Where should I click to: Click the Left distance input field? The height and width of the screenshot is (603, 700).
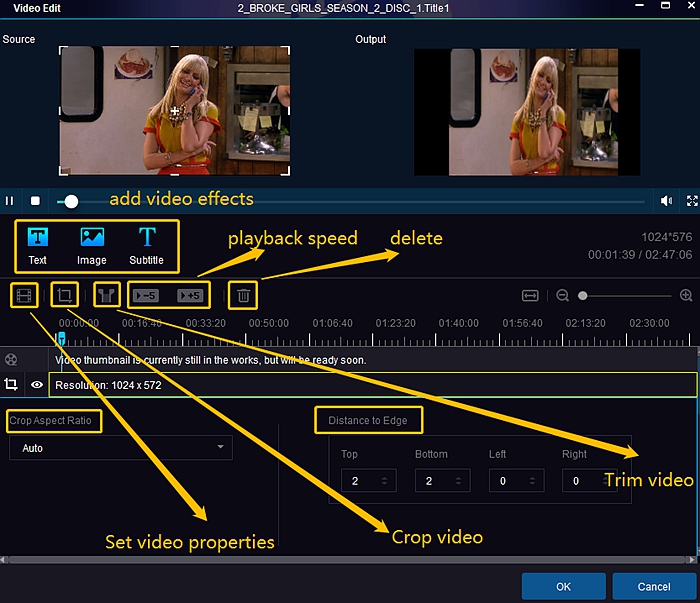coord(517,481)
